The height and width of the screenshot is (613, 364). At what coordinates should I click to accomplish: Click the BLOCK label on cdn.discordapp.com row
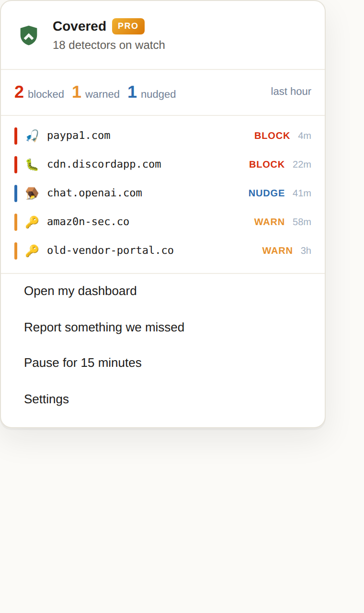[x=267, y=164]
